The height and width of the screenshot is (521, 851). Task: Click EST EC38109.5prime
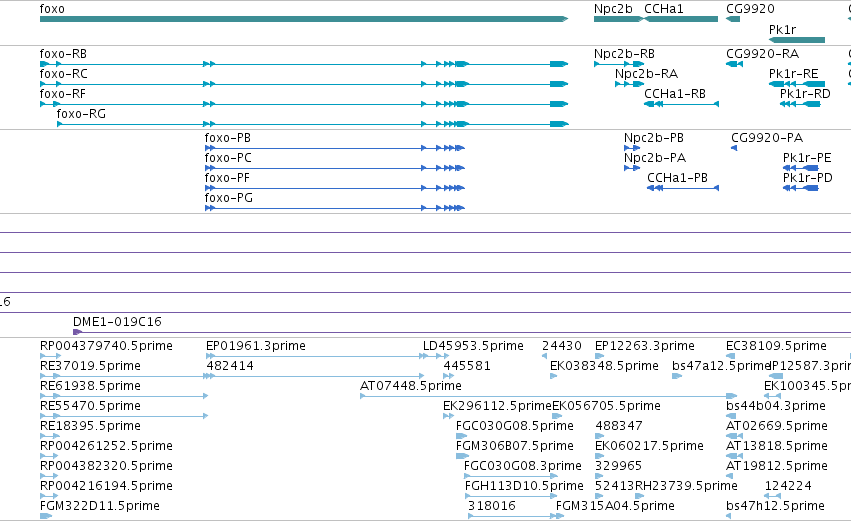[x=777, y=346]
